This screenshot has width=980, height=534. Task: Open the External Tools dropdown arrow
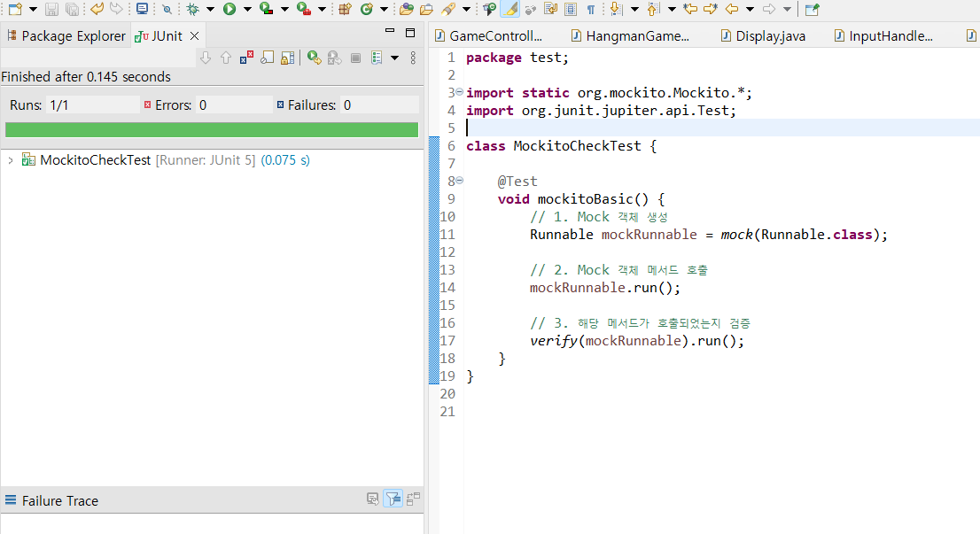click(322, 10)
